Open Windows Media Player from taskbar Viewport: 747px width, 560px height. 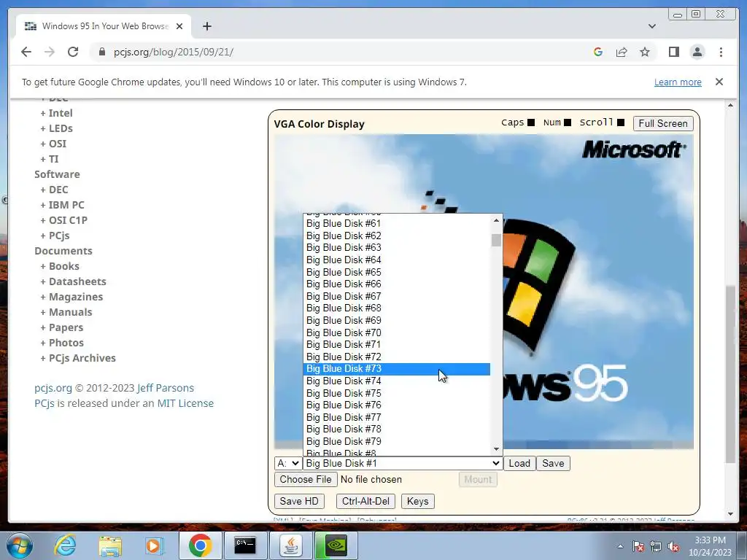click(155, 545)
